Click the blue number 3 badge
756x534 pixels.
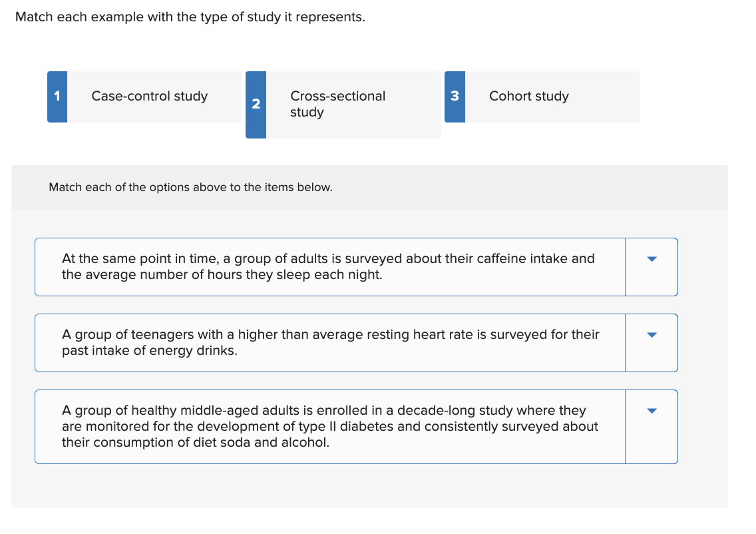455,97
